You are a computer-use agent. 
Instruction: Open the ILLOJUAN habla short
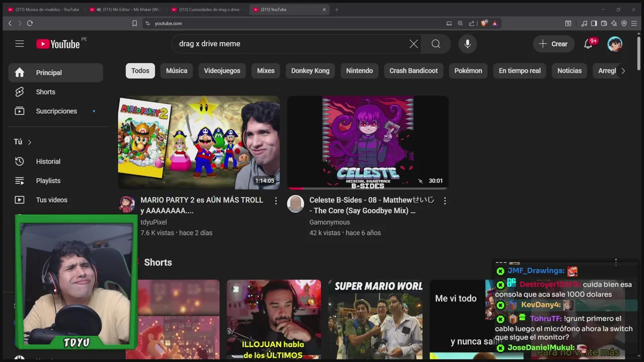[x=274, y=320]
